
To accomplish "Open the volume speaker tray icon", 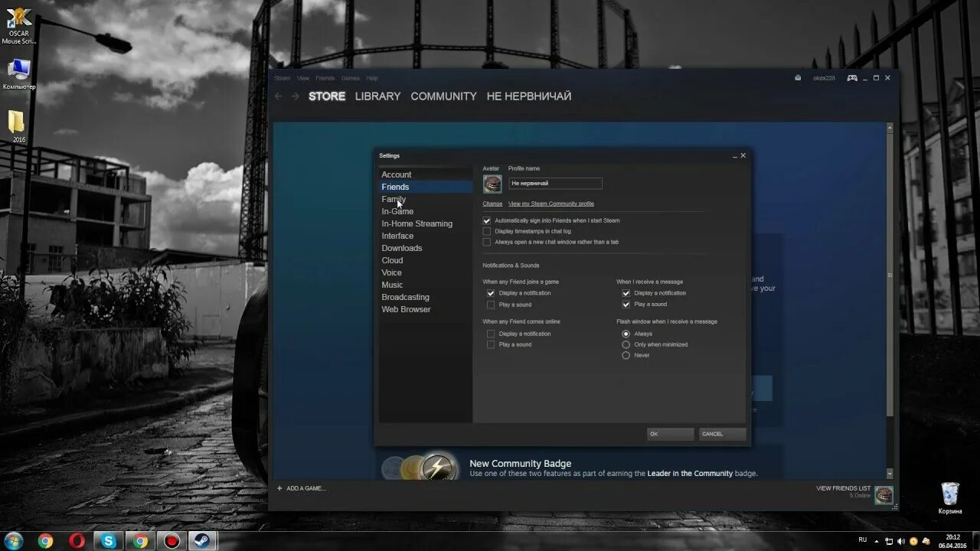I will (900, 541).
